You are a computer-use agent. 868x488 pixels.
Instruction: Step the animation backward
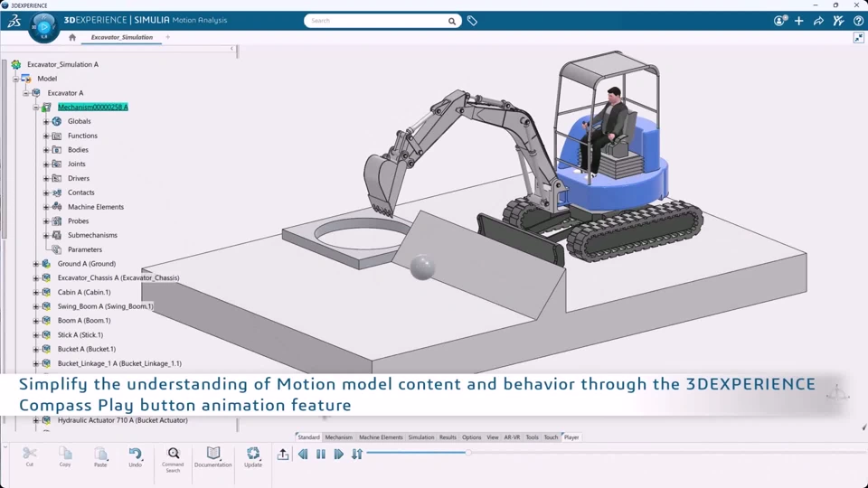click(x=303, y=455)
